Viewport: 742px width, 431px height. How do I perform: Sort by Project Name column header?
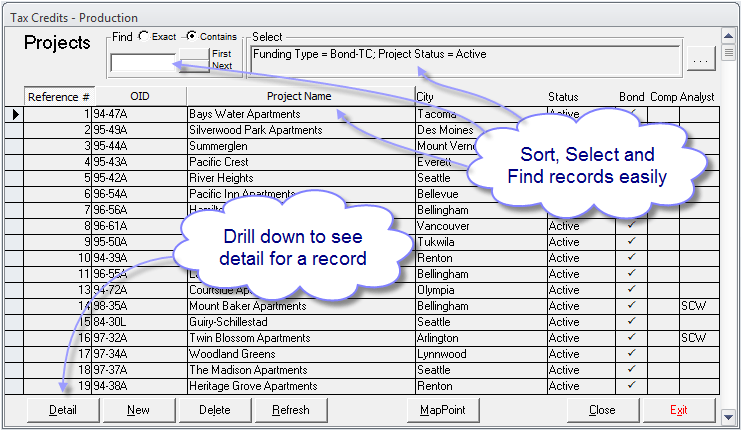(x=300, y=97)
